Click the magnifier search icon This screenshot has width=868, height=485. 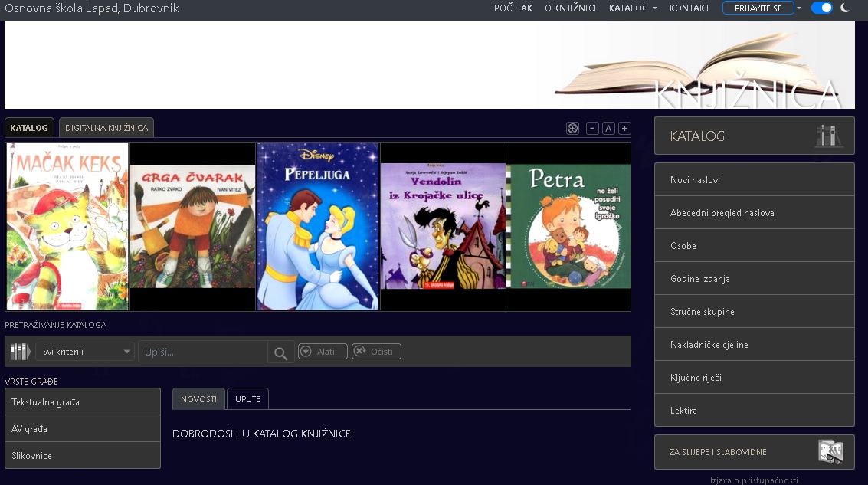[280, 352]
